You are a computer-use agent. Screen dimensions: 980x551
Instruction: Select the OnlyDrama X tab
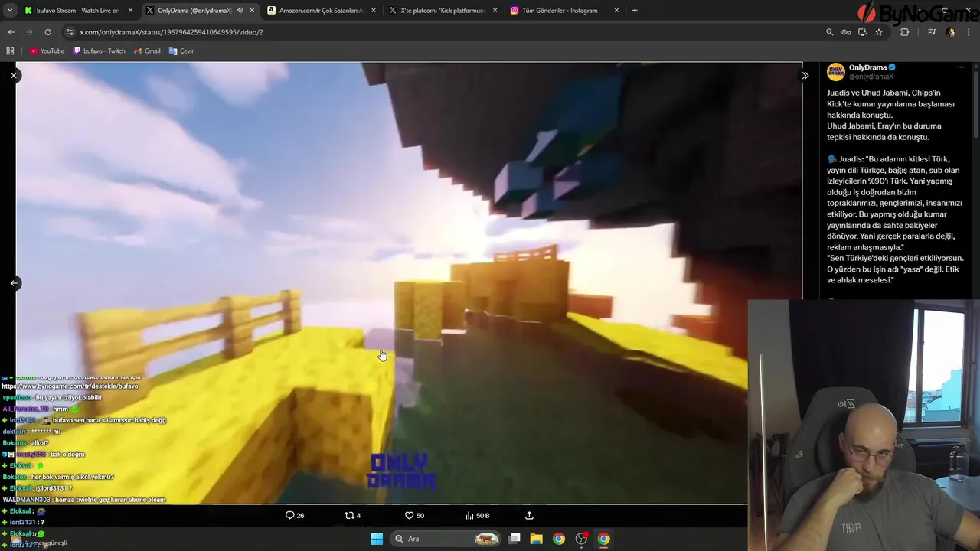(194, 11)
